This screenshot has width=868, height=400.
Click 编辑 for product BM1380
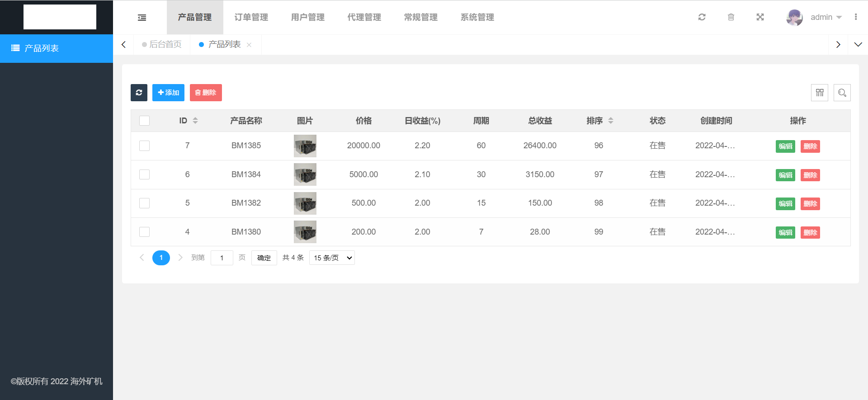(x=785, y=233)
